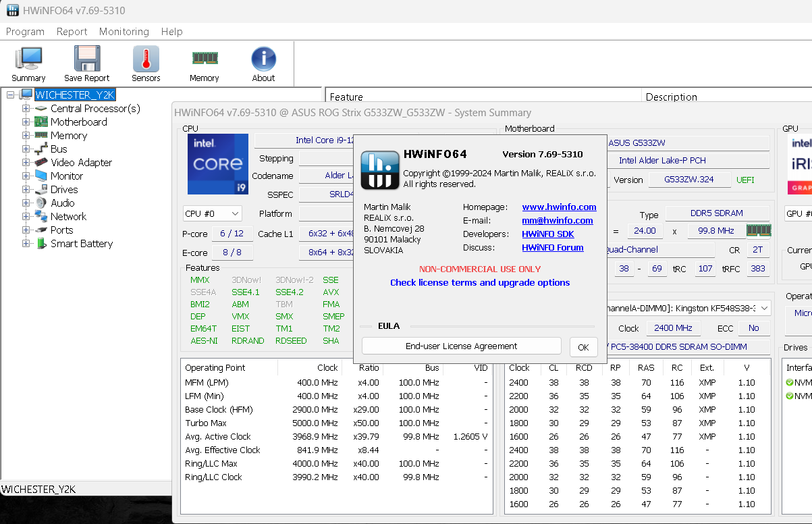Open the Sensors thermometer icon
This screenshot has width=812, height=524.
point(146,59)
